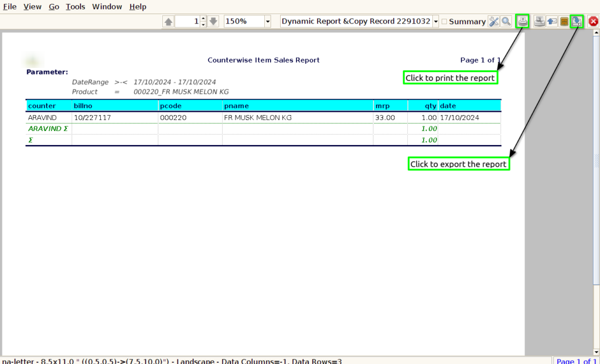600x364 pixels.
Task: Open the 150% zoom dropdown arrow
Action: [268, 22]
